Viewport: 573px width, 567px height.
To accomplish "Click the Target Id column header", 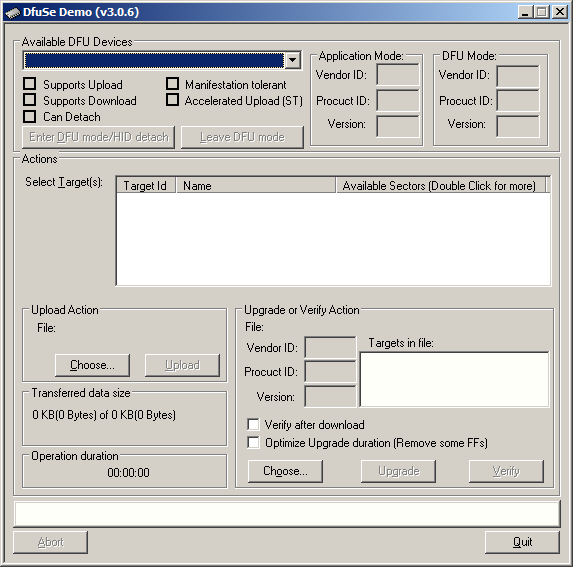I will [146, 186].
